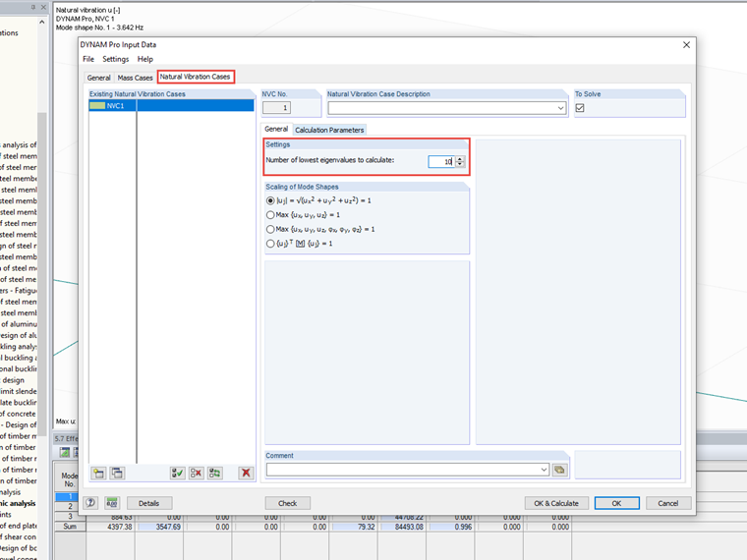
Task: Copy the selected natural vibration case
Action: coord(117,473)
